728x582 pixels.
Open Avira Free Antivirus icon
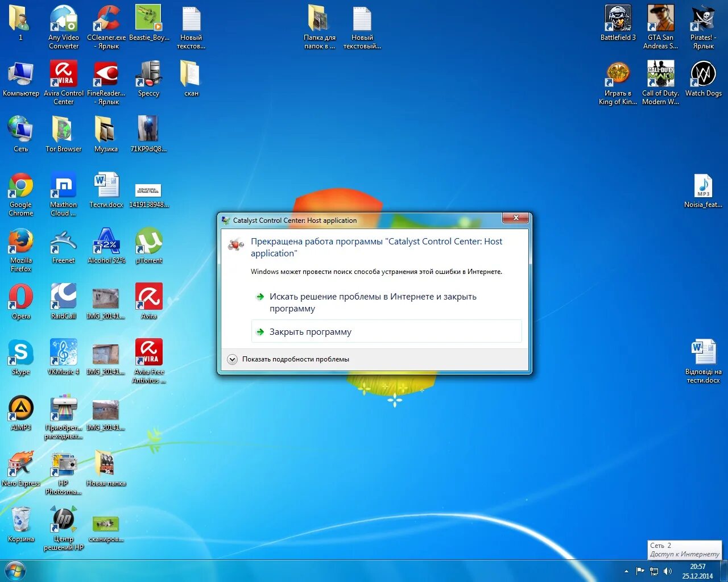click(x=148, y=361)
